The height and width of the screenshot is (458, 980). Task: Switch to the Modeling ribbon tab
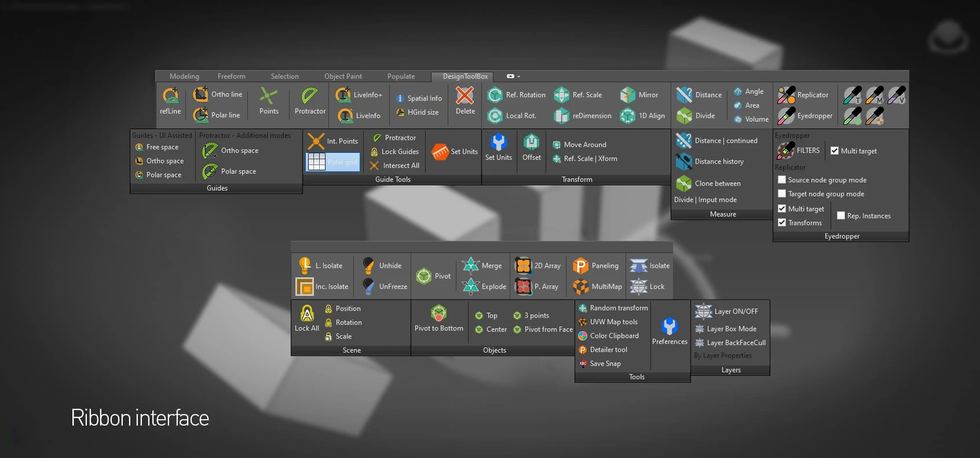point(184,76)
